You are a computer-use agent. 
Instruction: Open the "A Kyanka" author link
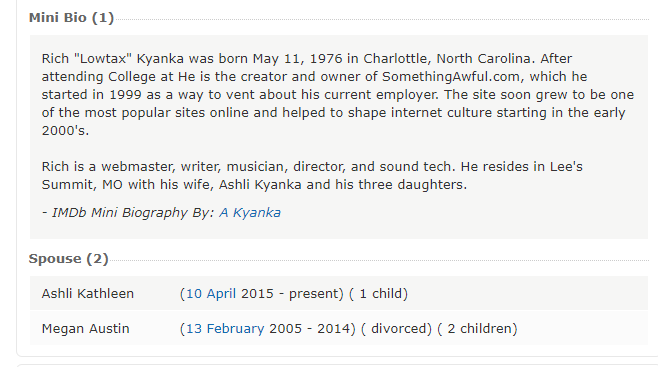pos(250,213)
